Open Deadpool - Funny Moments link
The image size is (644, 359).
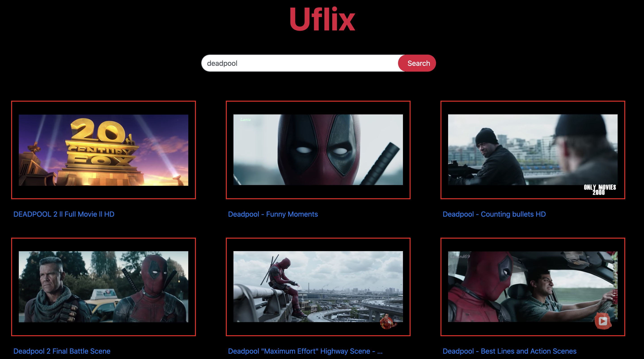click(273, 214)
